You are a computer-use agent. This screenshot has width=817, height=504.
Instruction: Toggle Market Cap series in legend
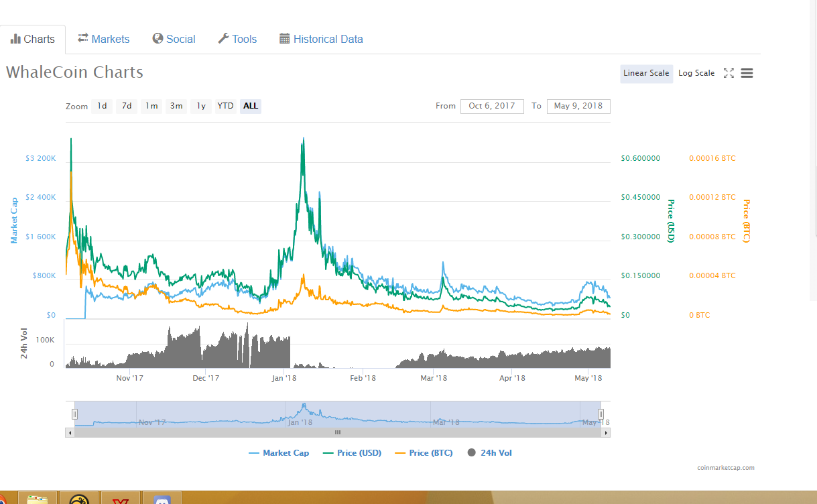pyautogui.click(x=279, y=453)
